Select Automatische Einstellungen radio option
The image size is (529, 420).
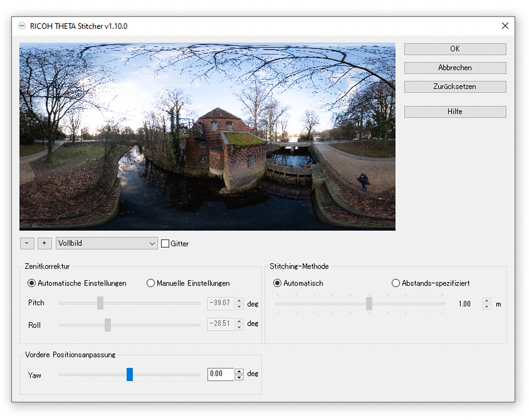pos(32,283)
